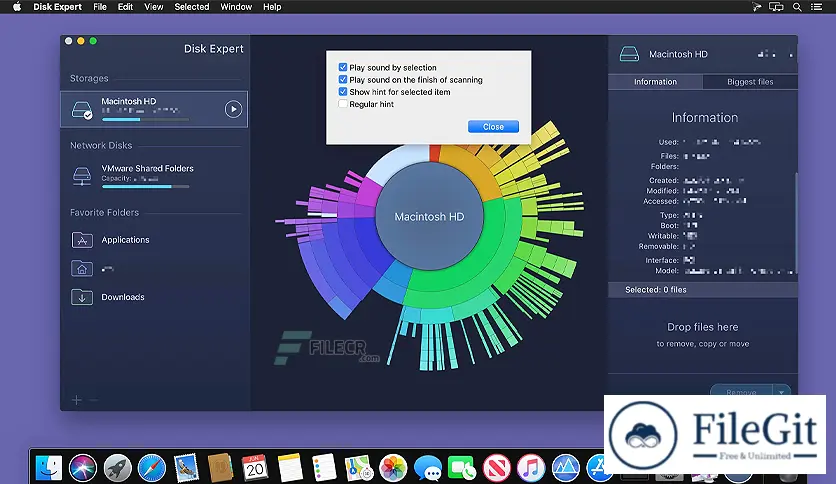Open Calendar showing 20 in the Dock
Screen dimensions: 836x484
click(x=255, y=468)
